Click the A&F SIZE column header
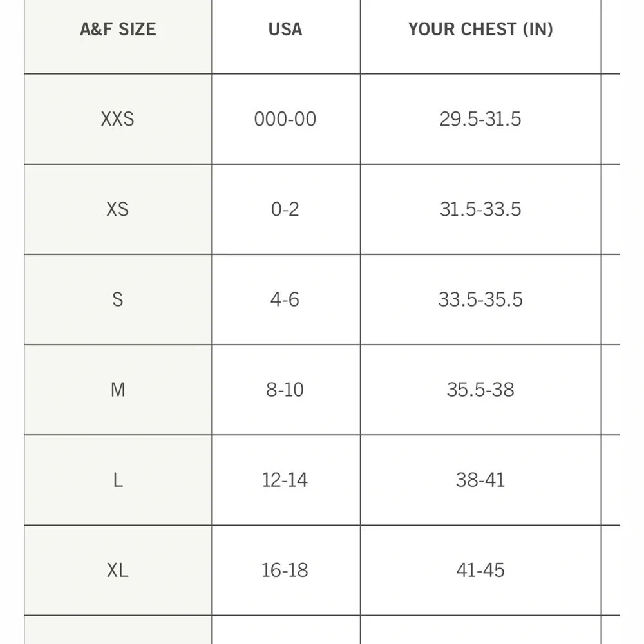Image resolution: width=644 pixels, height=644 pixels. [x=118, y=30]
